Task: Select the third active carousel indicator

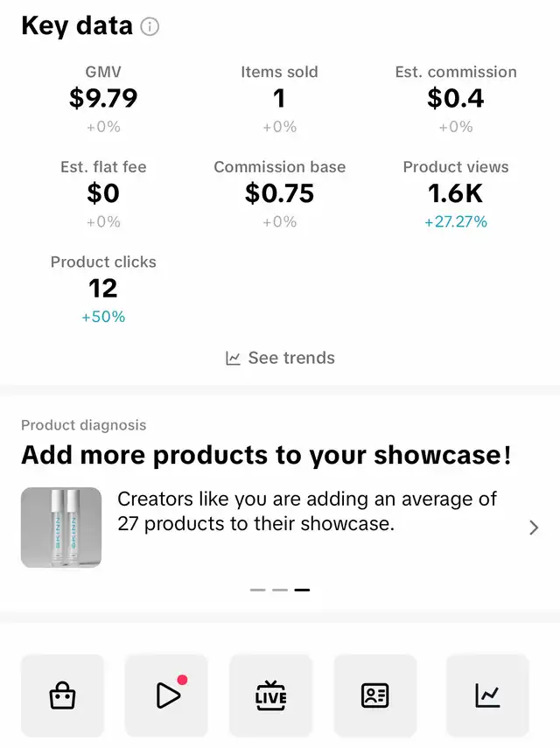Action: [302, 591]
